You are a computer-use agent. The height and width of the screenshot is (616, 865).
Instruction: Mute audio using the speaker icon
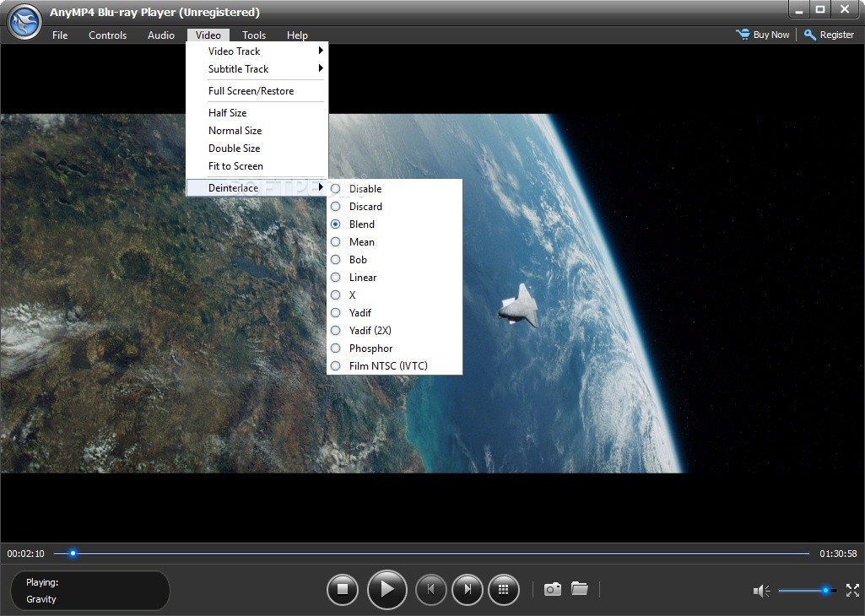click(x=761, y=591)
